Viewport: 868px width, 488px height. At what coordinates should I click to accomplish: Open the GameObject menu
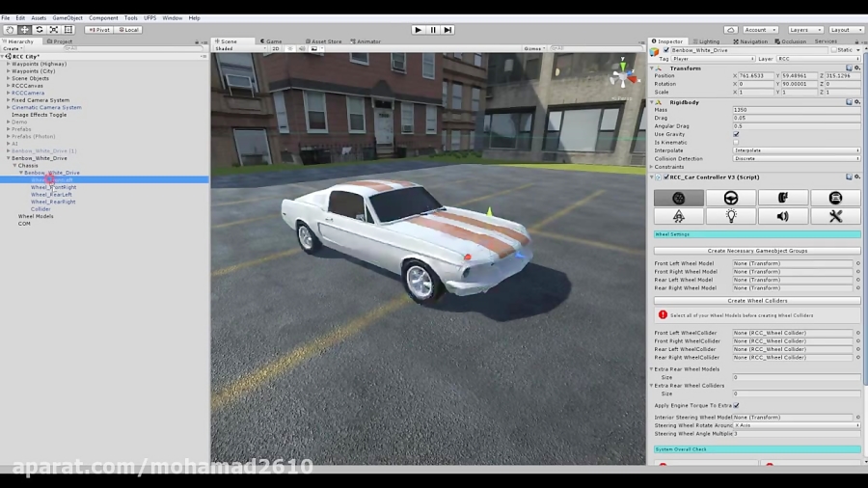pos(67,18)
